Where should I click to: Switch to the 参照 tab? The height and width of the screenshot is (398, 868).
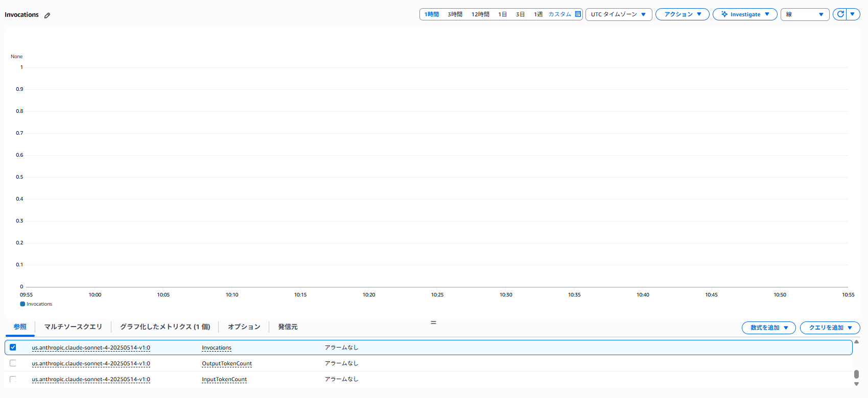(20, 327)
